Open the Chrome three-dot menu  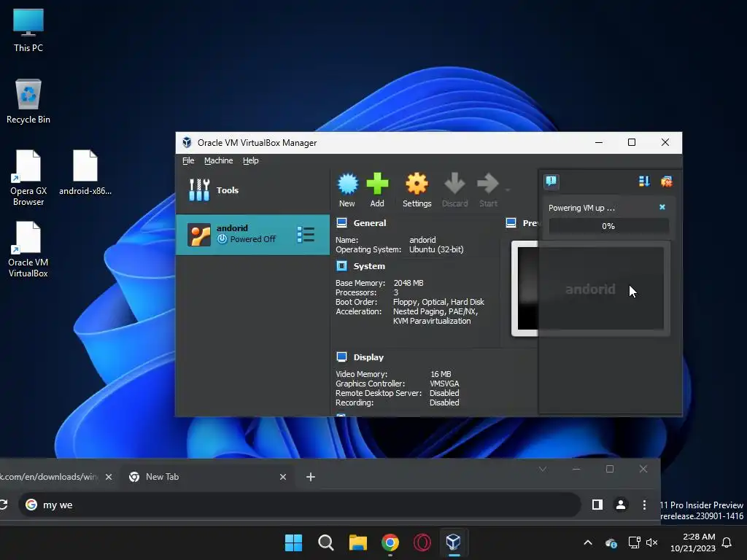pyautogui.click(x=645, y=505)
